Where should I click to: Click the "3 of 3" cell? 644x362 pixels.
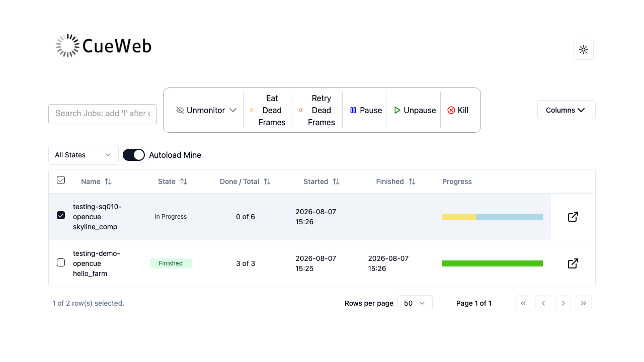coord(246,263)
